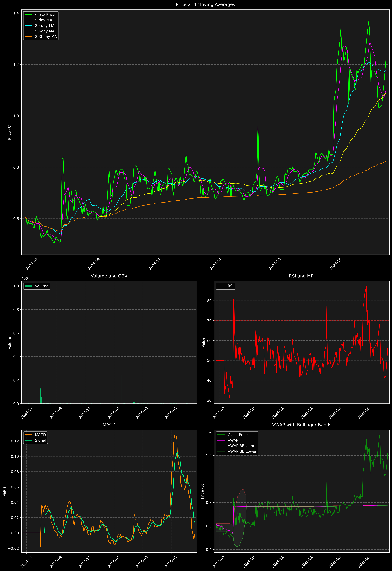
Task: Click the VWAP chart "2024-11" date label
Action: pyautogui.click(x=278, y=562)
